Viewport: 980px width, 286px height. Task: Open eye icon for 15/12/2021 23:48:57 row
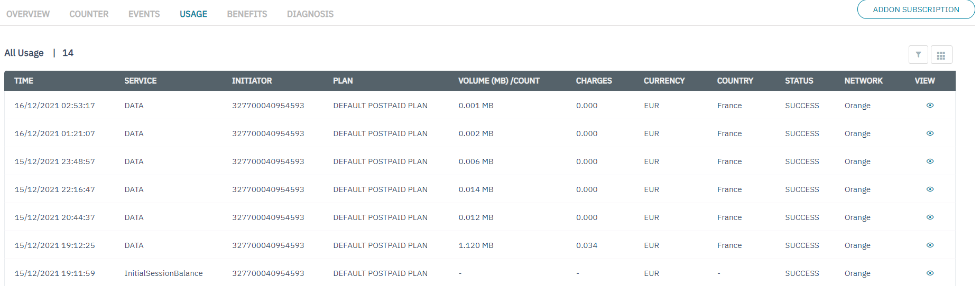pos(930,161)
